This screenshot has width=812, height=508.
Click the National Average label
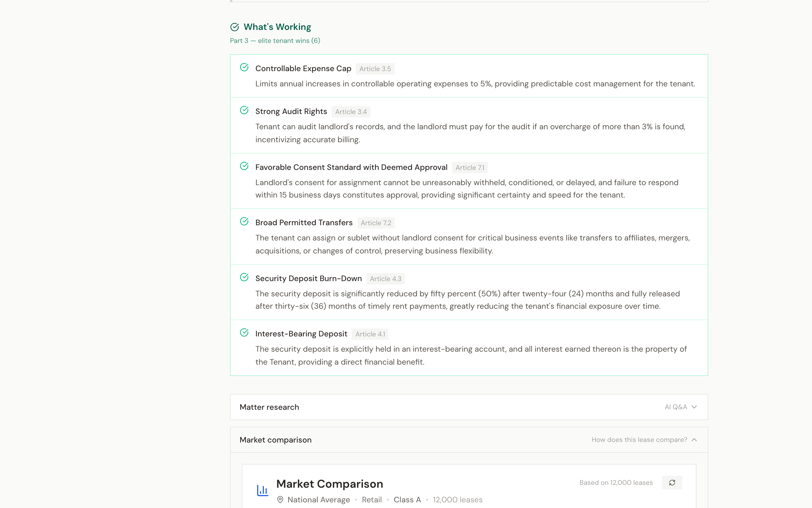click(319, 500)
